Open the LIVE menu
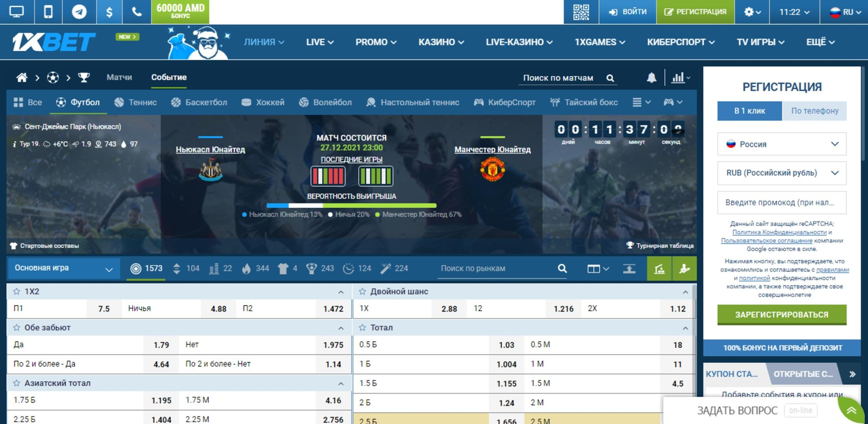This screenshot has height=424, width=868. tap(320, 42)
